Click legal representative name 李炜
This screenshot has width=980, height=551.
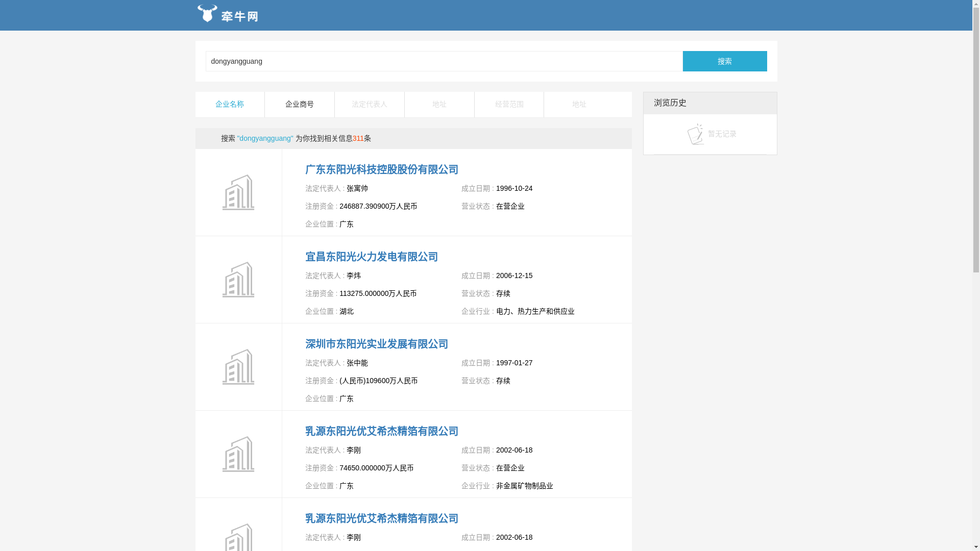coord(354,275)
